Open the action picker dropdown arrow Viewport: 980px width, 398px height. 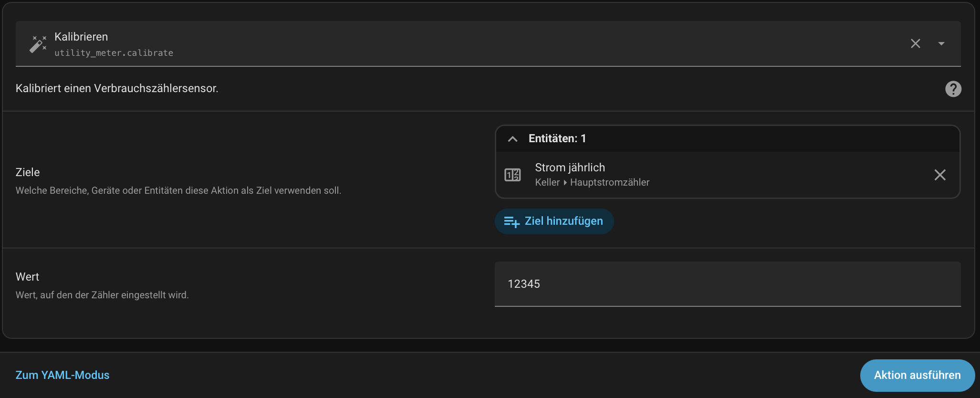[941, 44]
